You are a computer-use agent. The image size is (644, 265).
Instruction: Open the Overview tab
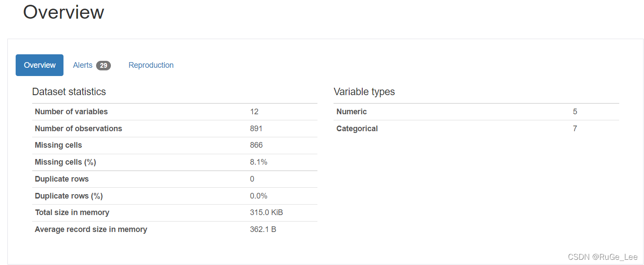click(40, 65)
